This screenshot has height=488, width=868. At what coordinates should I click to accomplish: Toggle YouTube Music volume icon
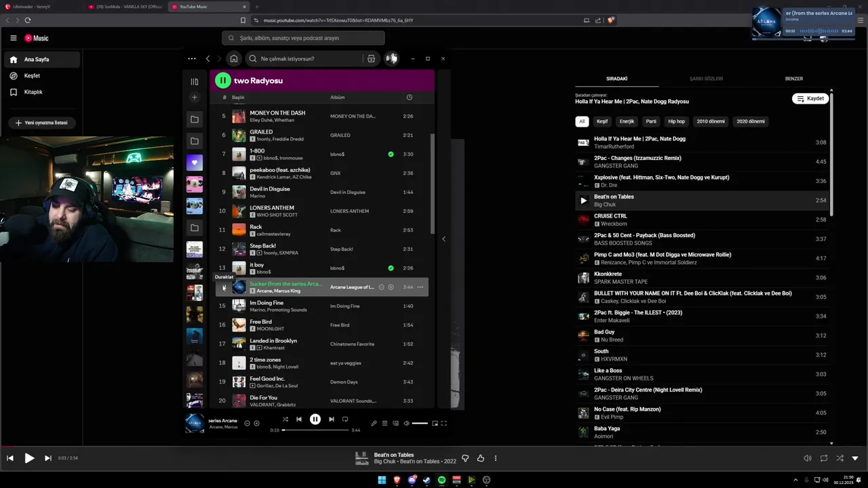point(808,458)
